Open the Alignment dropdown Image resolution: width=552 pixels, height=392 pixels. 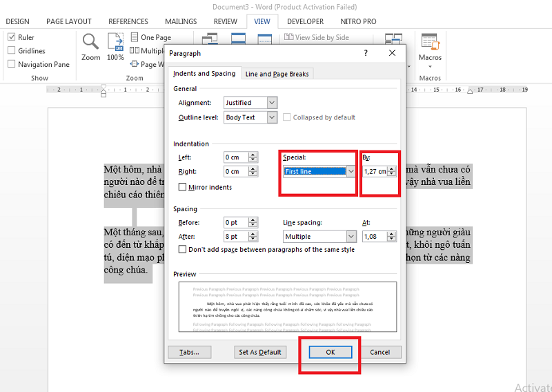click(x=272, y=103)
